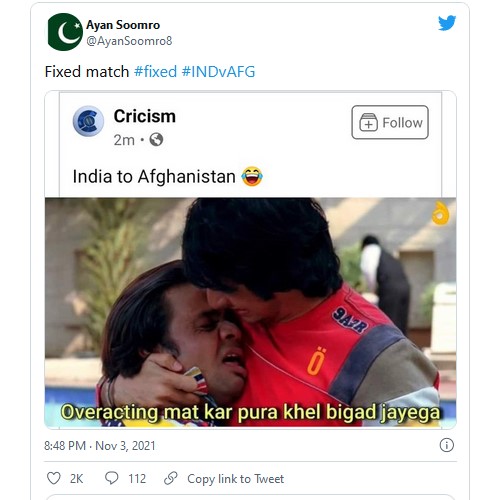This screenshot has height=500, width=500.
Task: Click the laughing emoji in caption
Action: click(252, 176)
